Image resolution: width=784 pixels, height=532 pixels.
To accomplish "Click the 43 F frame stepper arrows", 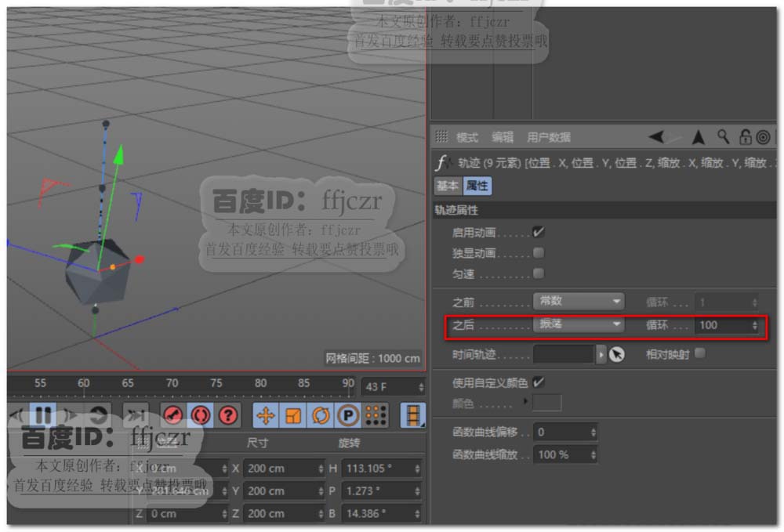I will click(421, 386).
